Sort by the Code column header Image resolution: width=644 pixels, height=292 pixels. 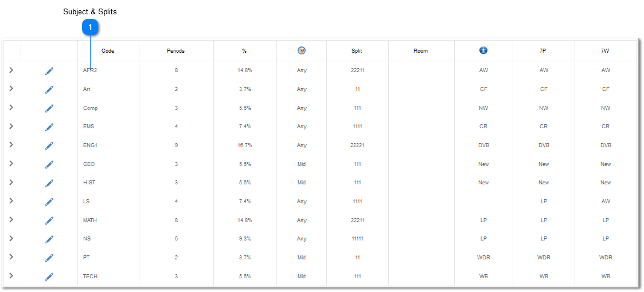108,51
